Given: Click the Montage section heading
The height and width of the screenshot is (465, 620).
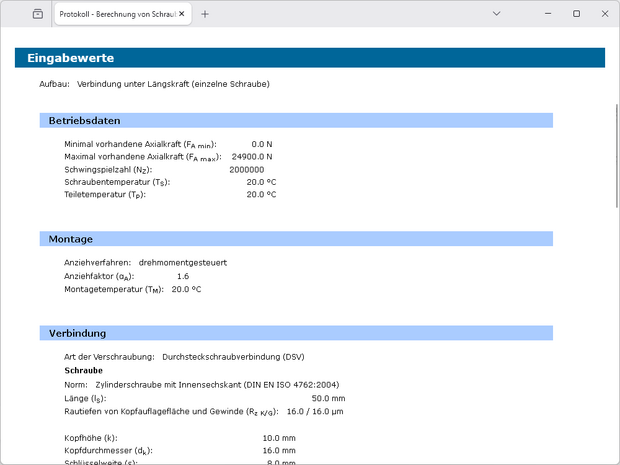Looking at the screenshot, I should click(x=71, y=239).
